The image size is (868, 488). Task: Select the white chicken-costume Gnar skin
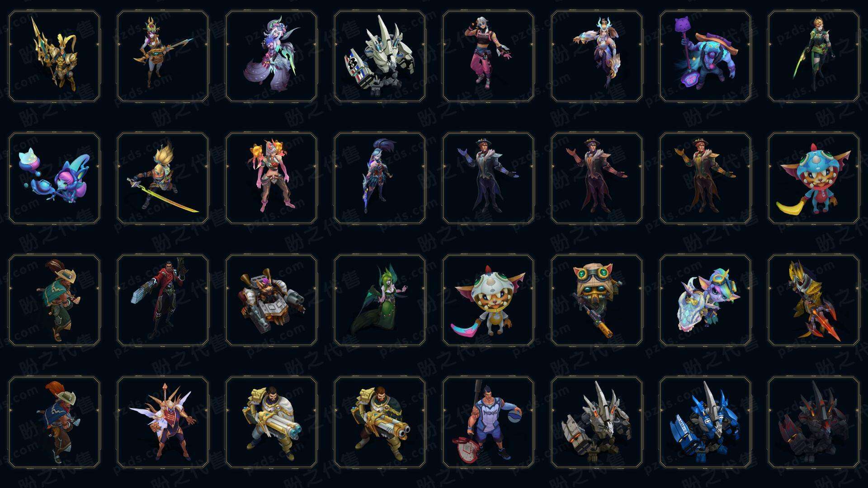point(488,300)
